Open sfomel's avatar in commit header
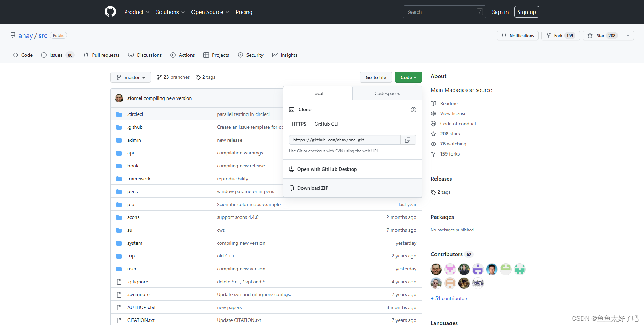Screen dimensions: 644x325 coord(119,98)
